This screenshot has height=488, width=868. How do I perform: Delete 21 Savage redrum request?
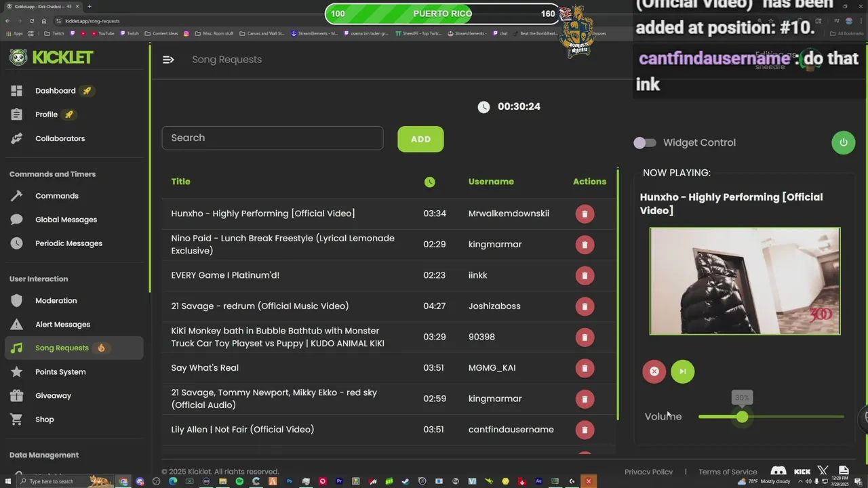[585, 306]
